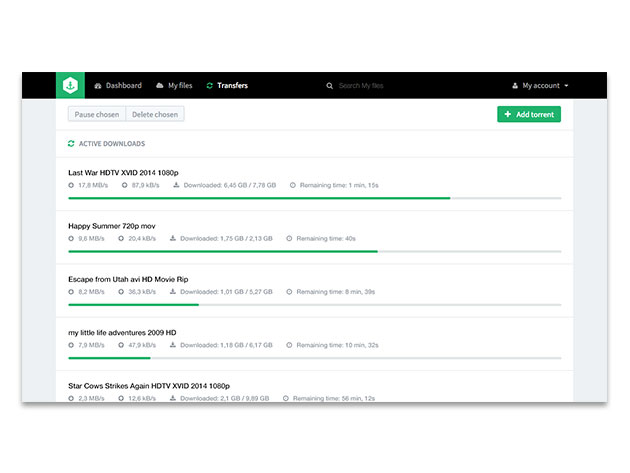
Task: Click upload speed icon for my little life adventures
Action: pyautogui.click(x=121, y=345)
